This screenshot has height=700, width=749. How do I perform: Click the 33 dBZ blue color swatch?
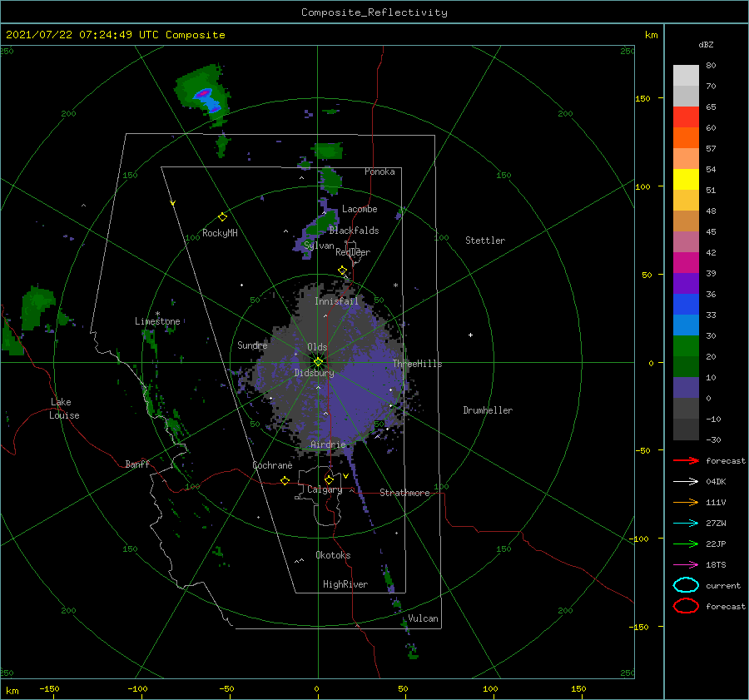(686, 325)
